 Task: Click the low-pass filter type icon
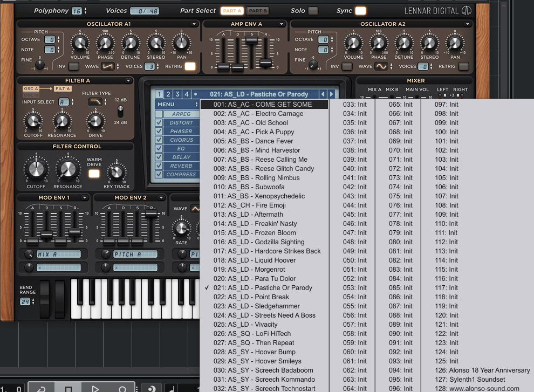95,101
